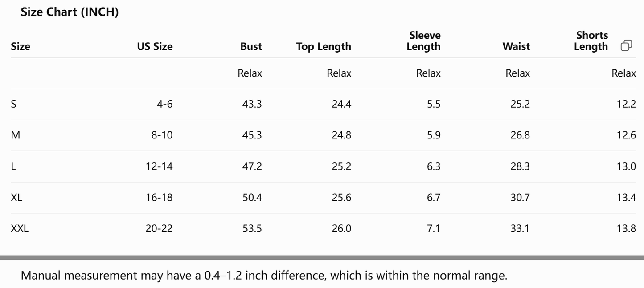Click the horizontal gray scrollbar
Screen dimensions: 644x288
(322, 257)
